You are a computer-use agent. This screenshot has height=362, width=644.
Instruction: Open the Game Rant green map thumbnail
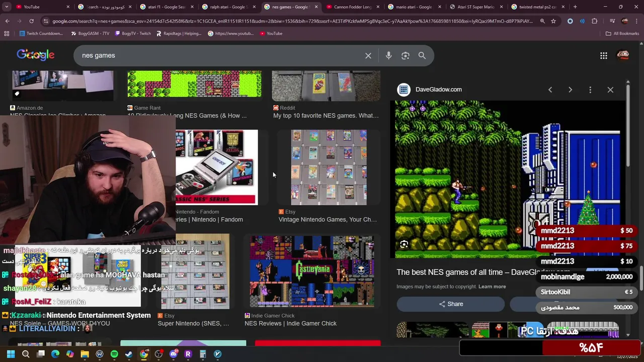(x=194, y=84)
